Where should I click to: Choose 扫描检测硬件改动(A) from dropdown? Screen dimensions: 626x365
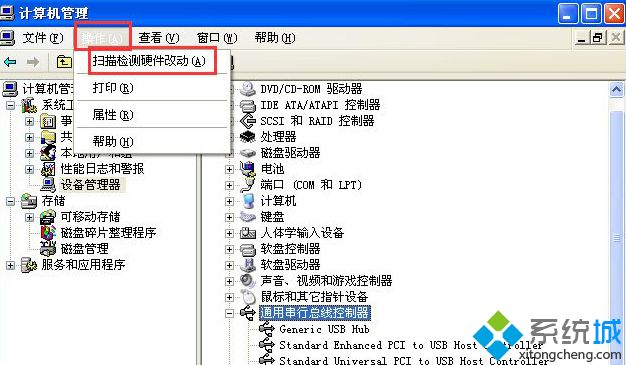(149, 61)
